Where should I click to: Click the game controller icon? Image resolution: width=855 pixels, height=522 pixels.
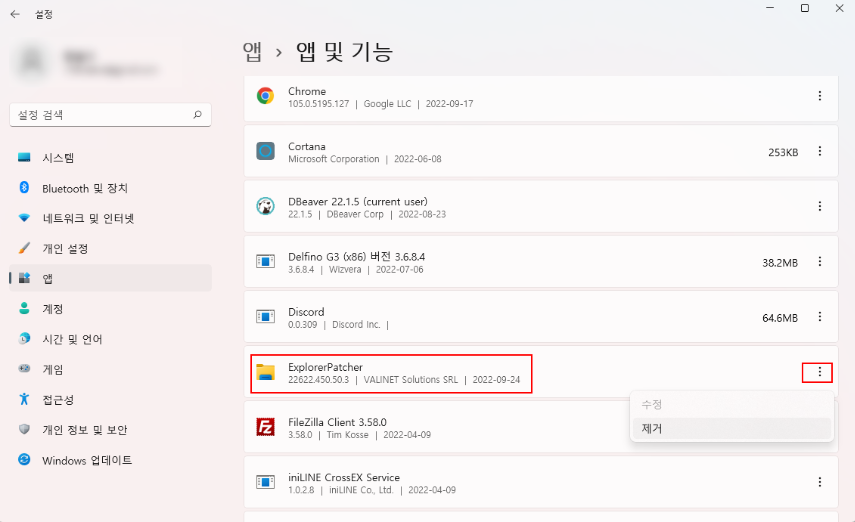(24, 369)
